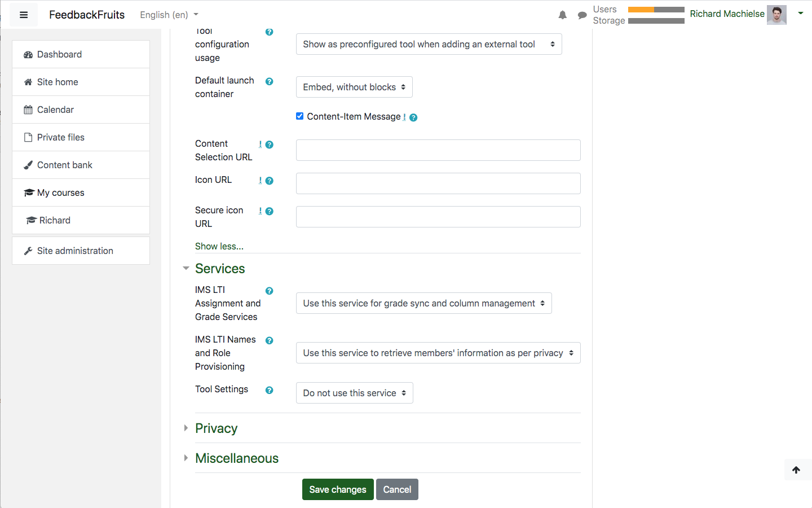Focus the Secure icon URL field
The image size is (812, 508).
pos(438,217)
